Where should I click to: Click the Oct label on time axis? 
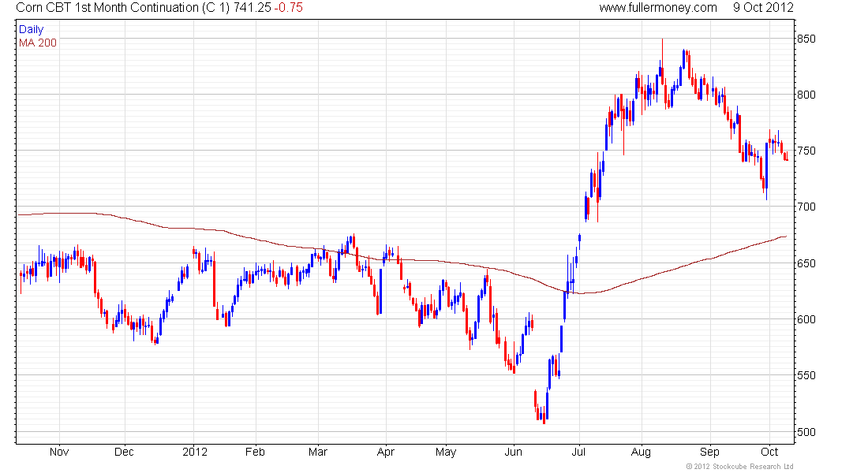click(x=769, y=452)
